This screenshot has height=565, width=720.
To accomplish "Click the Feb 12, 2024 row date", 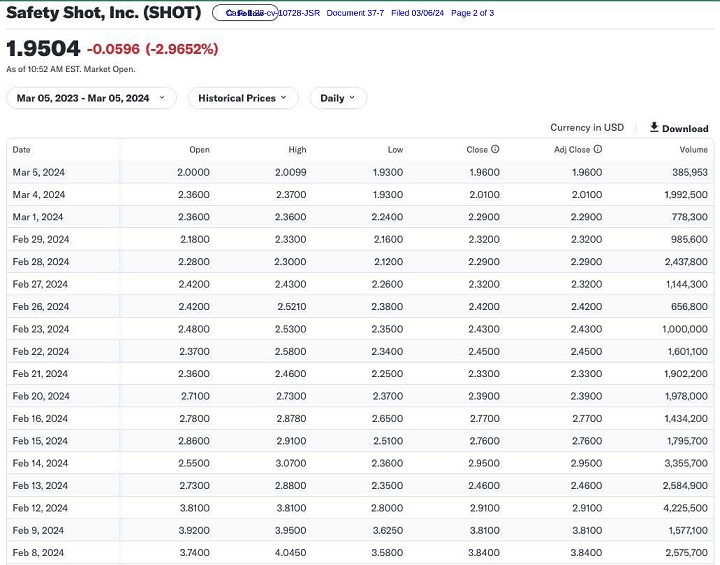I will (x=41, y=508).
